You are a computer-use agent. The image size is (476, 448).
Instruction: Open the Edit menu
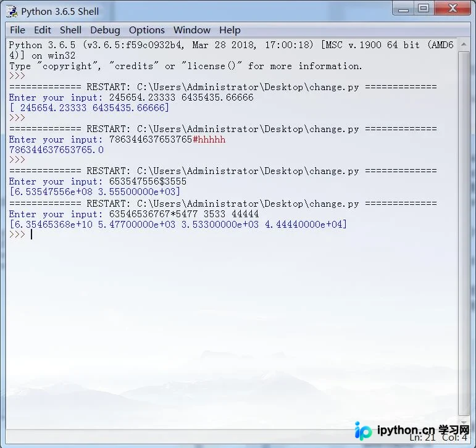(43, 30)
